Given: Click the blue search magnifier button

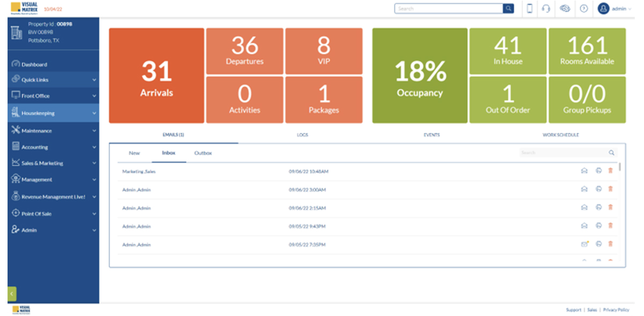Looking at the screenshot, I should pos(508,9).
